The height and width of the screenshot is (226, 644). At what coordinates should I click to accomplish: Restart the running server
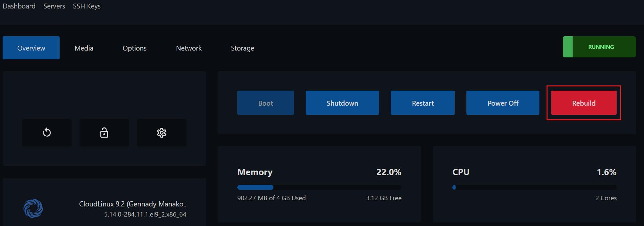click(x=422, y=103)
